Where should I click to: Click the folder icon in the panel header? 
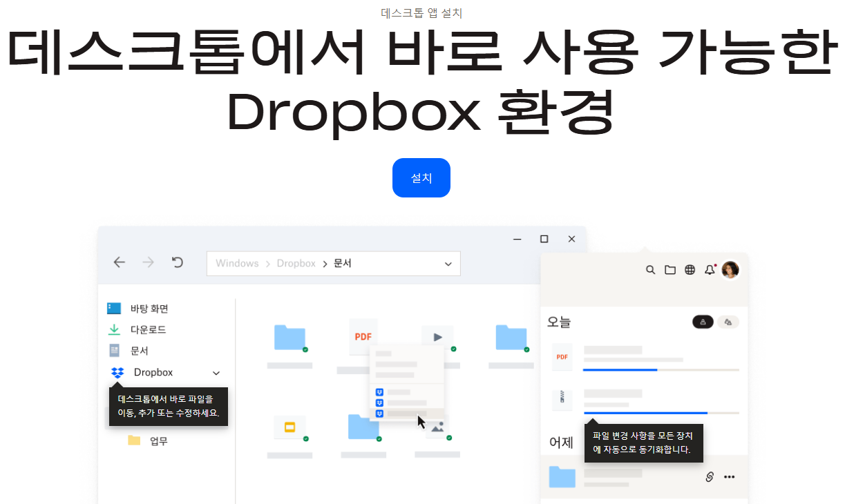click(670, 270)
